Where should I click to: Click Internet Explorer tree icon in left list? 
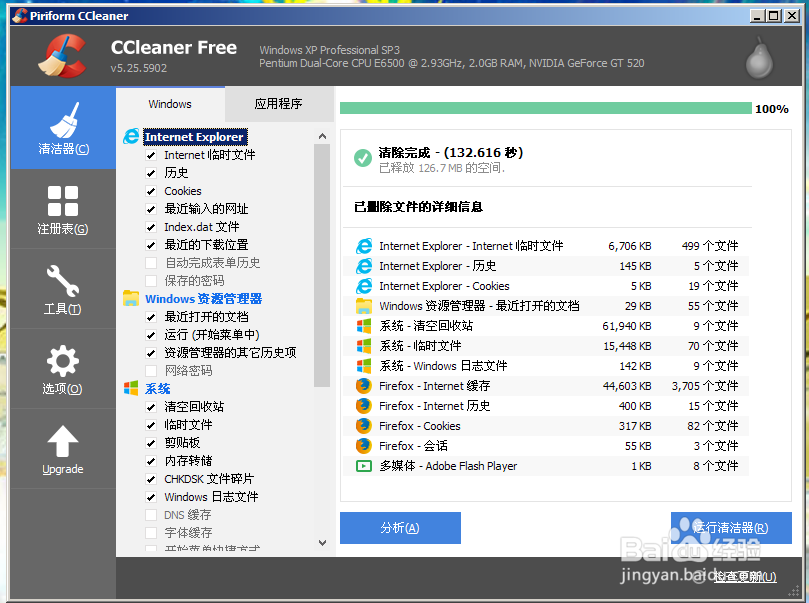131,136
